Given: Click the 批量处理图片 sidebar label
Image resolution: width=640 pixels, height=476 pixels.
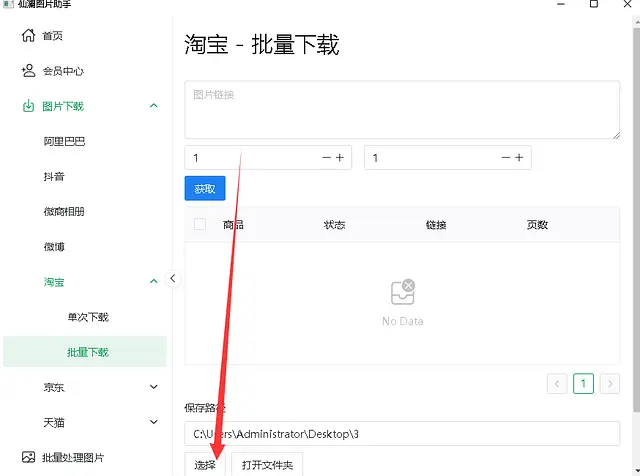Looking at the screenshot, I should point(73,457).
